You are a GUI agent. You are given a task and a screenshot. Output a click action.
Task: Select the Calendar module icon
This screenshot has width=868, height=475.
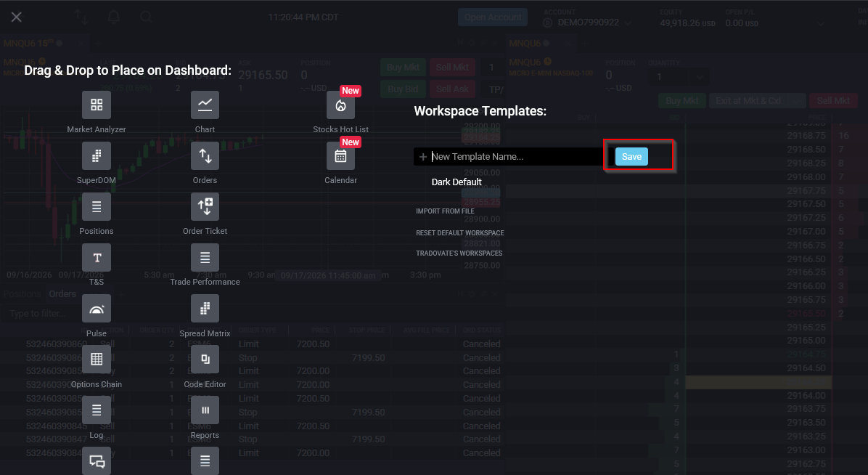(x=340, y=155)
